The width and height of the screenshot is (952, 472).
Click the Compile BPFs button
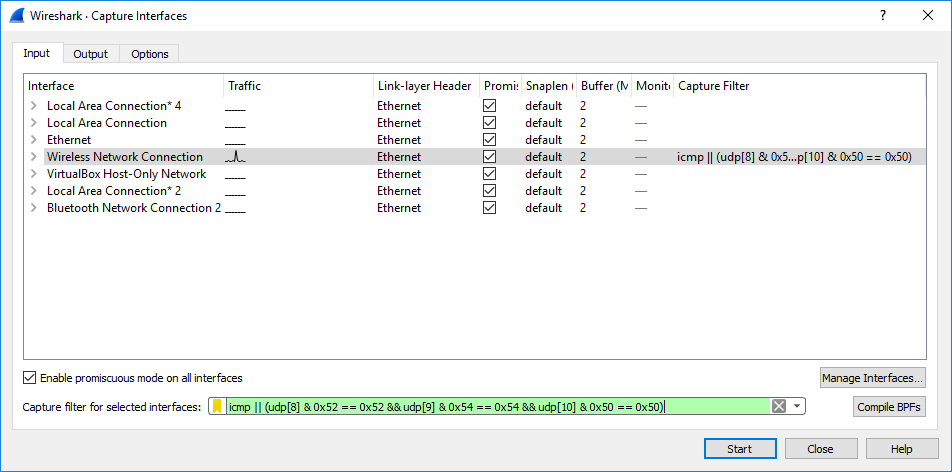(890, 407)
